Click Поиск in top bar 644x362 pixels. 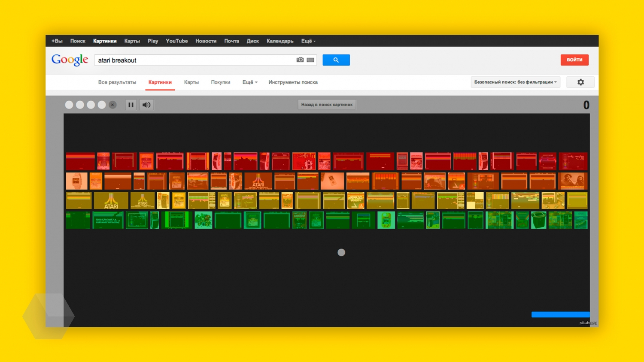pos(78,41)
